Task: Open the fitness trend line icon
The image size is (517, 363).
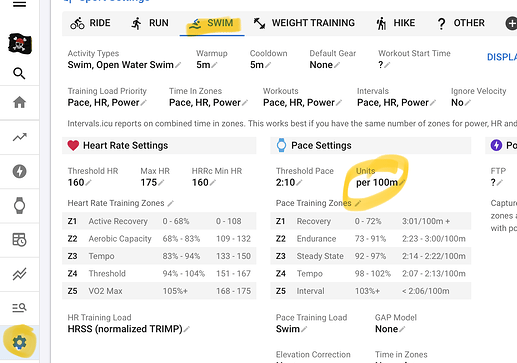Action: click(x=19, y=137)
